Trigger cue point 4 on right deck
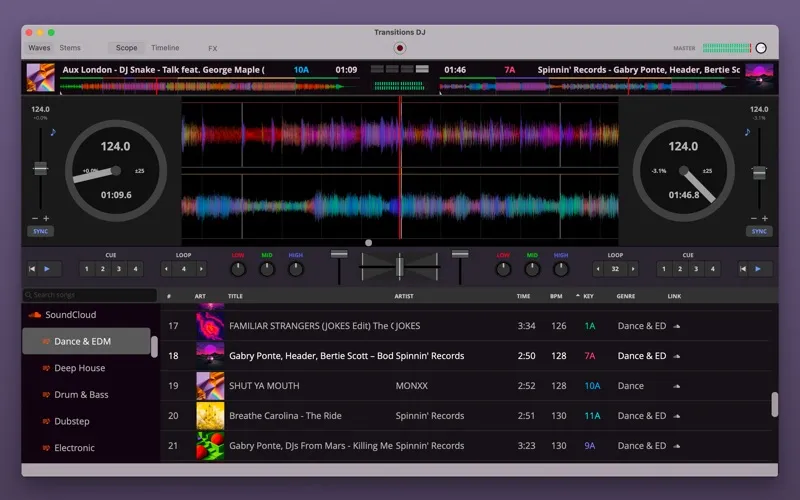The height and width of the screenshot is (500, 800). click(x=713, y=269)
